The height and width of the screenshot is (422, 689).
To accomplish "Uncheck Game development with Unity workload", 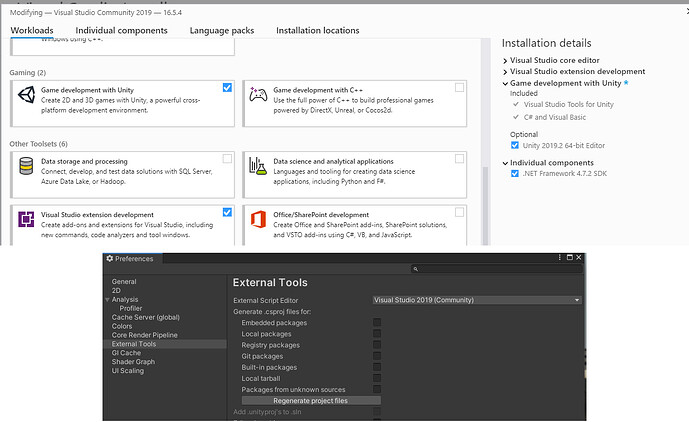I will click(x=227, y=87).
